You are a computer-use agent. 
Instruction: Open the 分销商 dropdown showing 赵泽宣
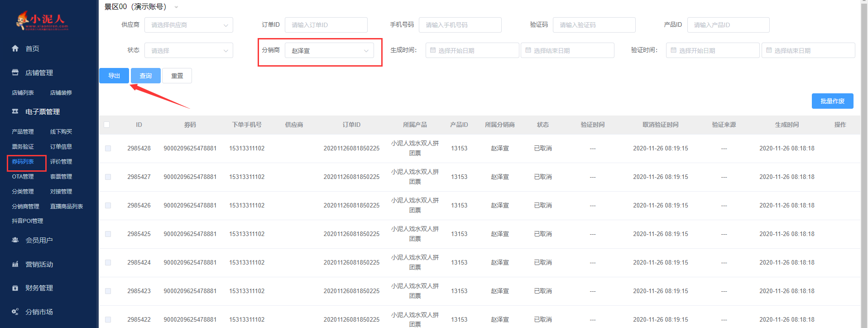tap(329, 51)
